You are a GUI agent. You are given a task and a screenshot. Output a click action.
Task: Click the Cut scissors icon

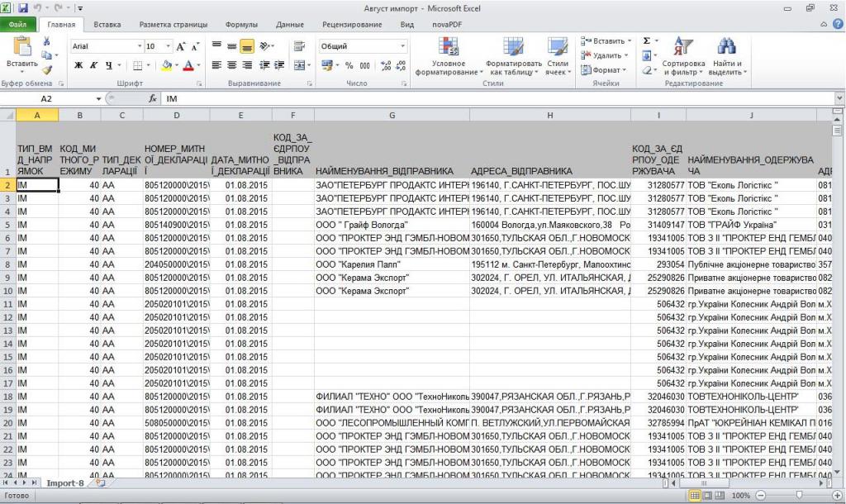click(46, 41)
